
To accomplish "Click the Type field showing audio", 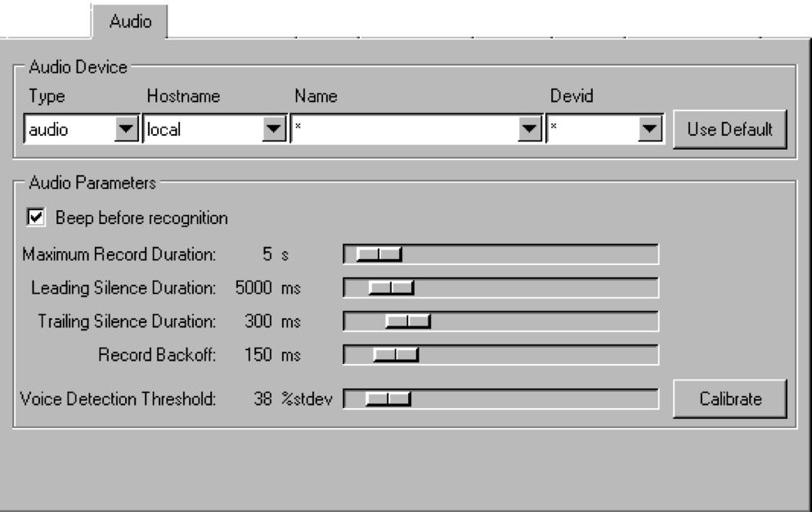I will (70, 129).
